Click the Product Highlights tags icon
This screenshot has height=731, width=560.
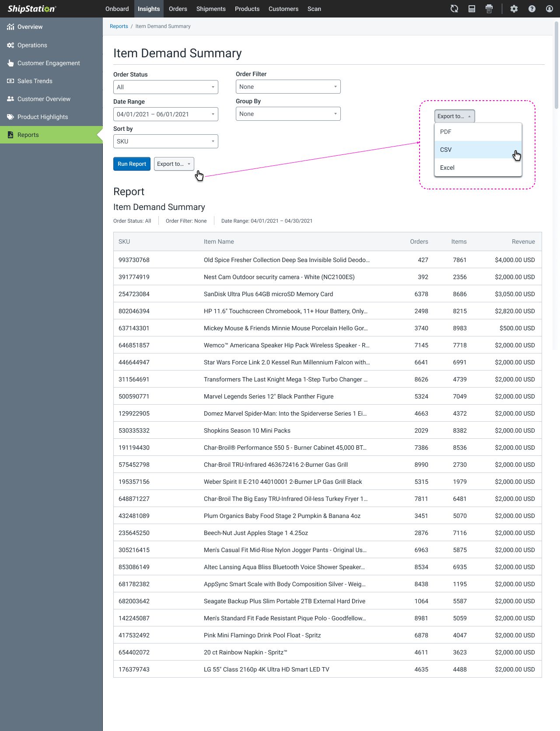[x=10, y=117]
